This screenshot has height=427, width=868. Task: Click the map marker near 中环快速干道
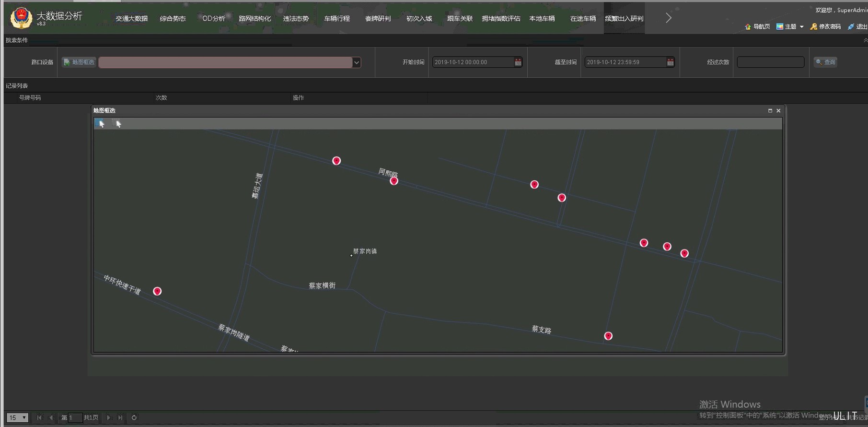(x=157, y=291)
